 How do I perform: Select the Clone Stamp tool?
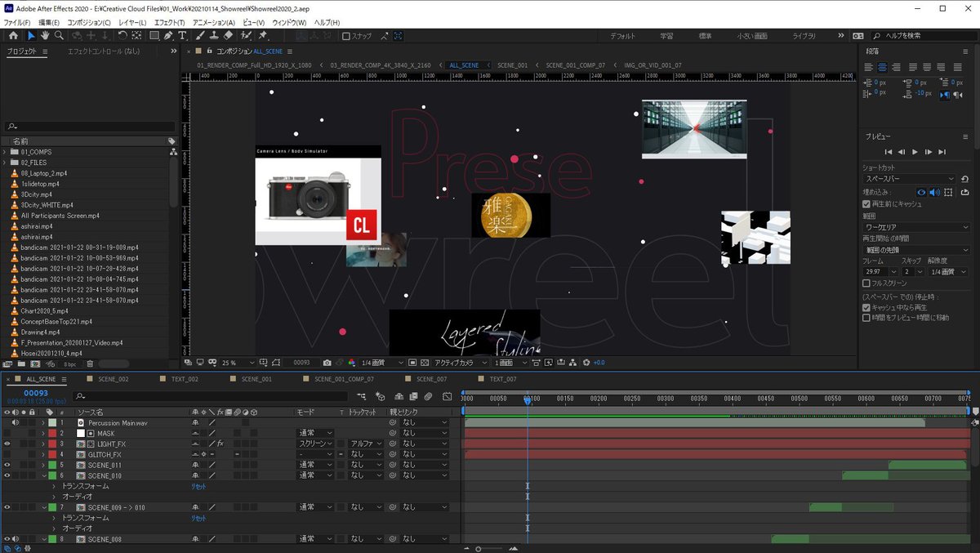(x=213, y=36)
